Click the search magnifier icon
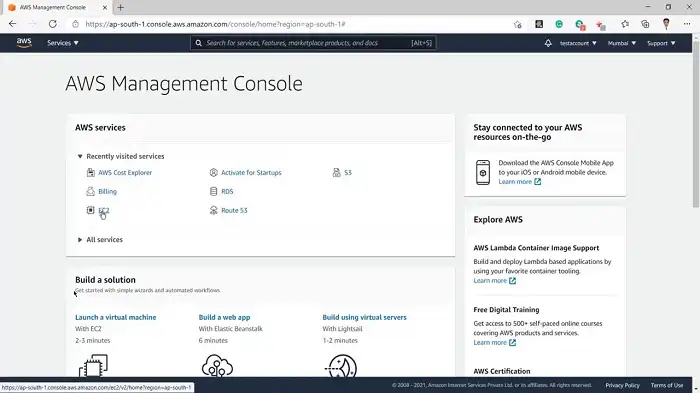Screen dimensions: 700x393 coord(198,43)
